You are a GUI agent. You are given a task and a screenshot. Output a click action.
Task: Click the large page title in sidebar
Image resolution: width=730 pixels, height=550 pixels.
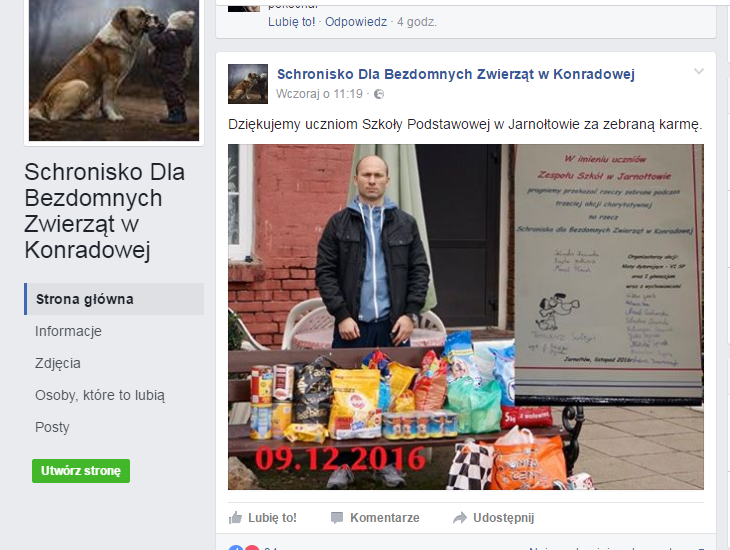[x=105, y=211]
